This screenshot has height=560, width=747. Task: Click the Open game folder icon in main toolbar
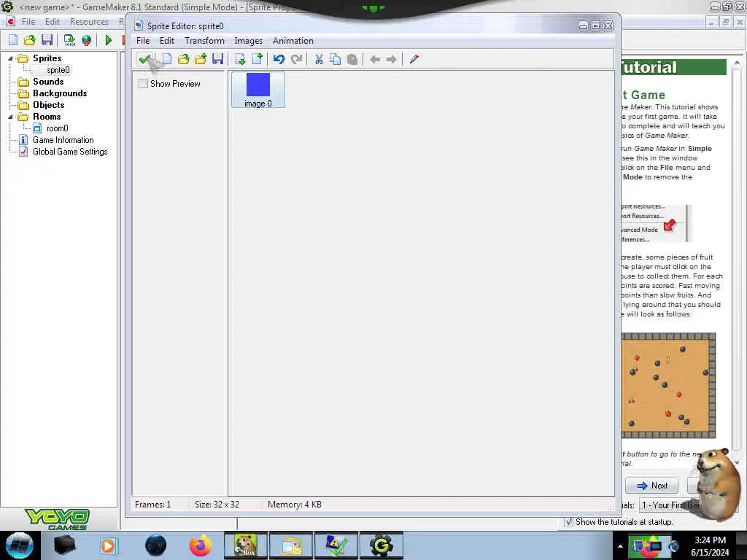[x=29, y=40]
